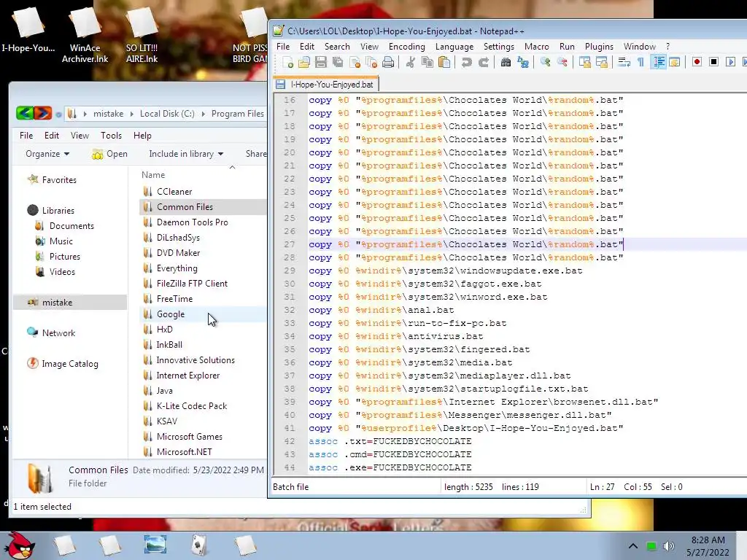
Task: Show hidden tray icons arrow
Action: 632,546
